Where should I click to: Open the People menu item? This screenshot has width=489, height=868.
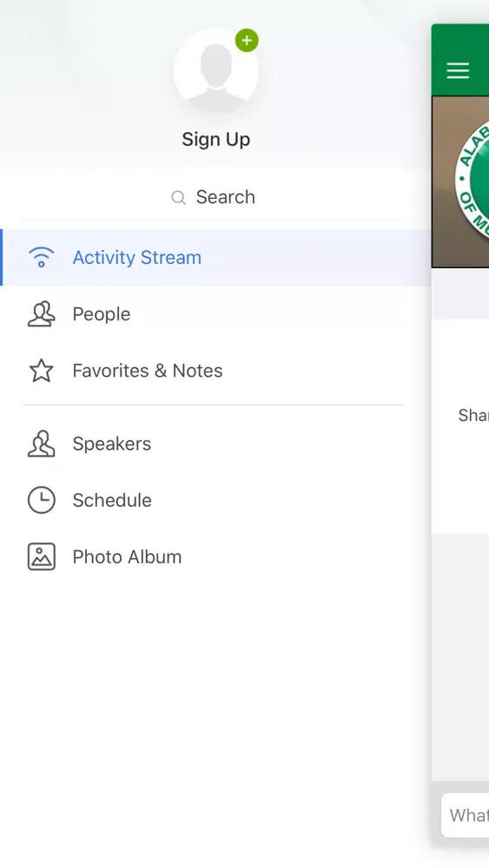pyautogui.click(x=215, y=314)
